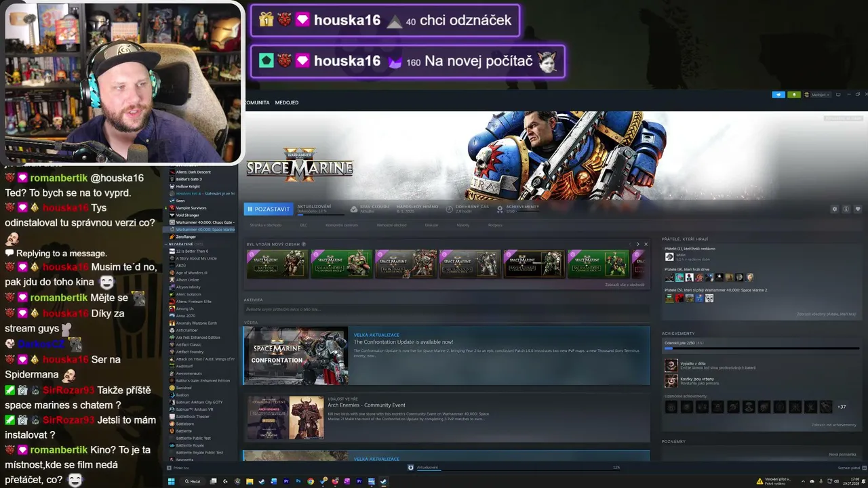Viewport: 868px width, 488px height.
Task: Click the Nová poznámka button
Action: pyautogui.click(x=842, y=455)
